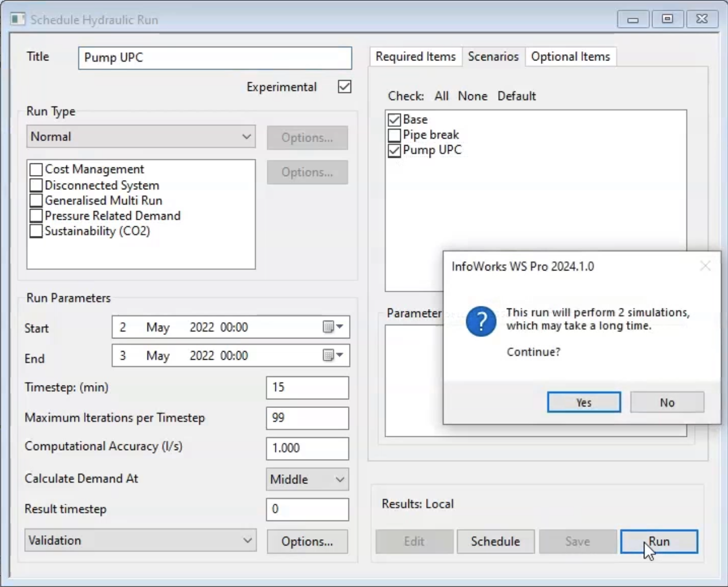The image size is (728, 587).
Task: Decline with the No button
Action: [667, 402]
